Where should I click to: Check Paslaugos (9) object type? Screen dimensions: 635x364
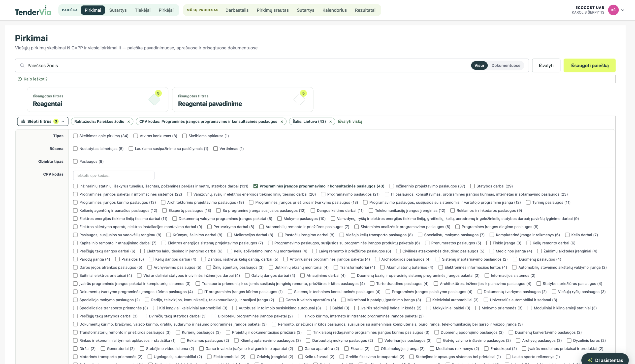point(75,161)
